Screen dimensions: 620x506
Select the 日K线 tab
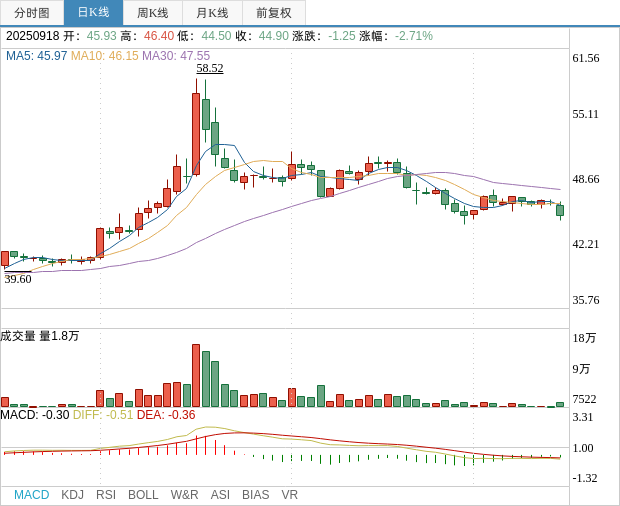[93, 13]
